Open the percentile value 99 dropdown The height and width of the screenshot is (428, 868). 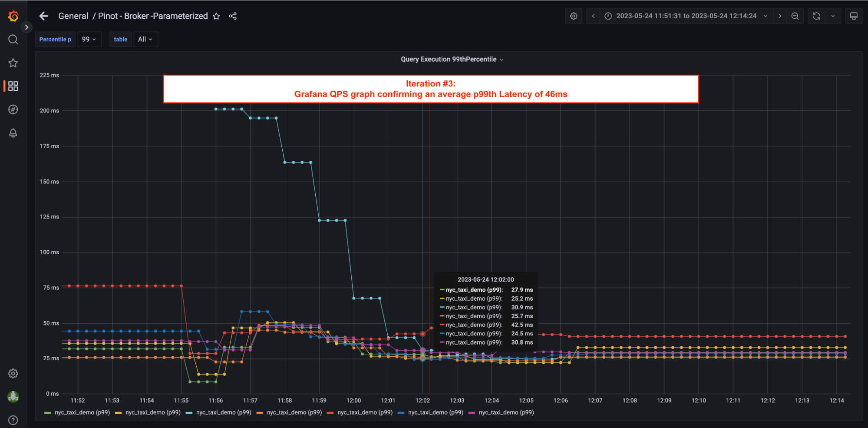[x=89, y=39]
